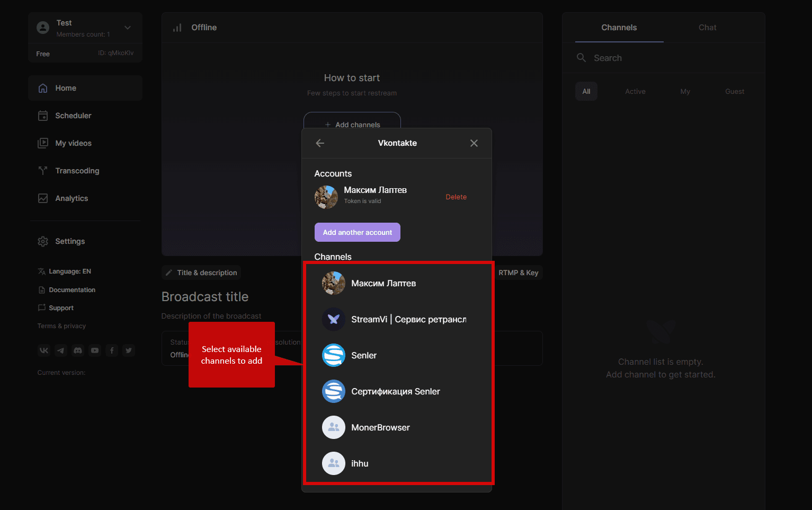812x510 pixels.
Task: Open the Home section in sidebar
Action: coord(85,88)
